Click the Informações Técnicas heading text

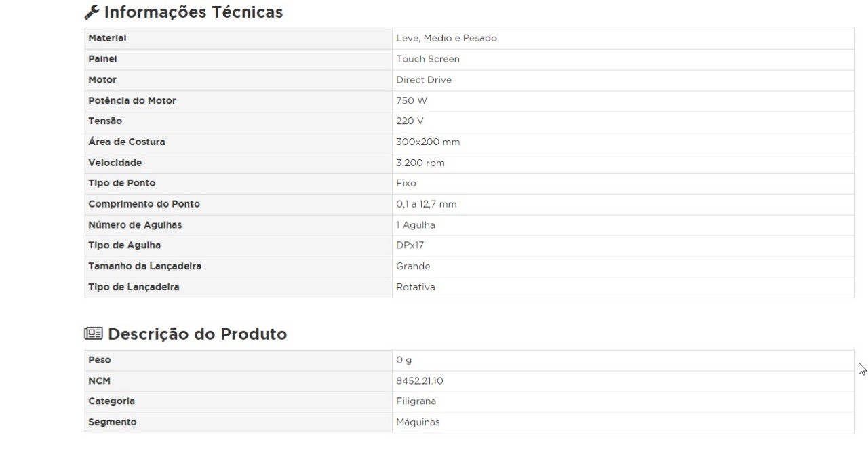pyautogui.click(x=193, y=12)
